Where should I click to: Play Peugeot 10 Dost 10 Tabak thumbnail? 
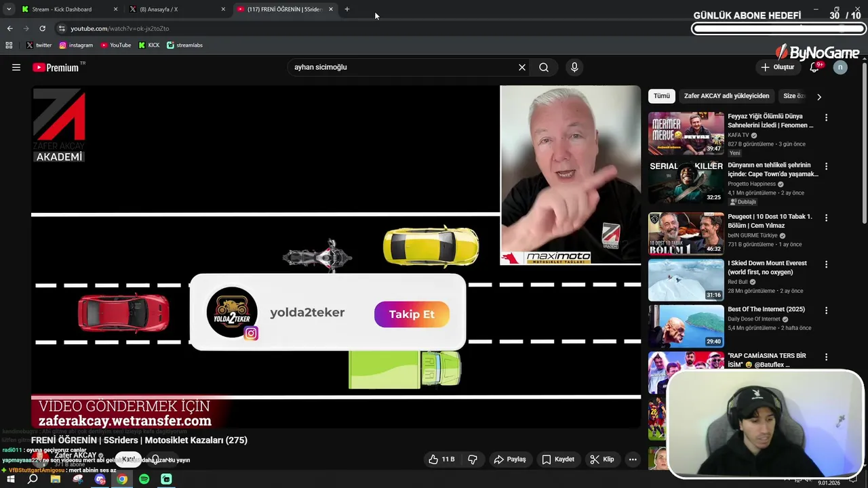(686, 233)
